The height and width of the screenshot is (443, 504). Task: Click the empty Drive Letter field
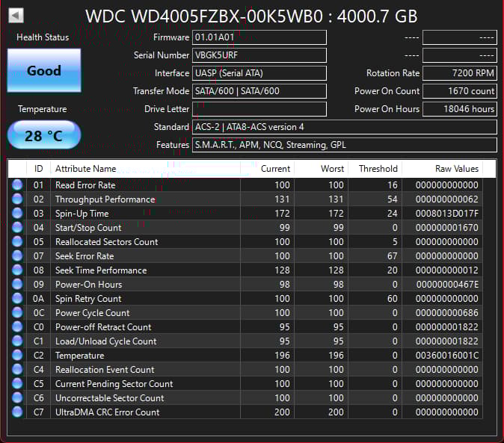(x=259, y=109)
